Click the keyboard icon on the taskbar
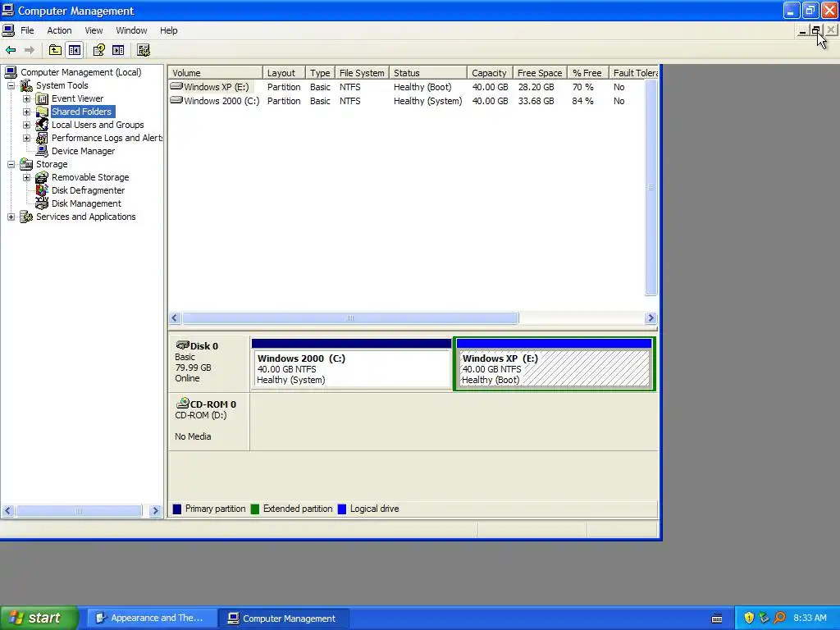 click(x=717, y=619)
